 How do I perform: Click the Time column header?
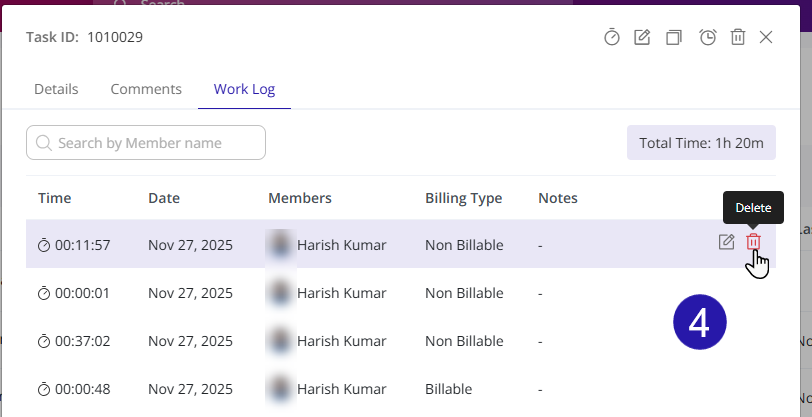pyautogui.click(x=55, y=198)
